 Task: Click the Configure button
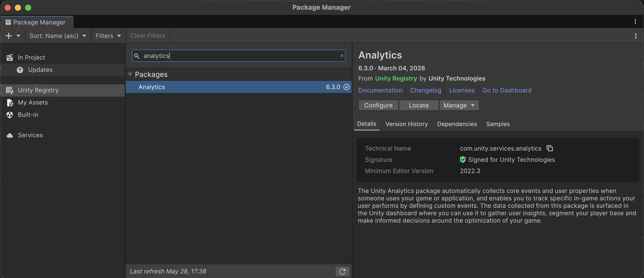pos(378,105)
